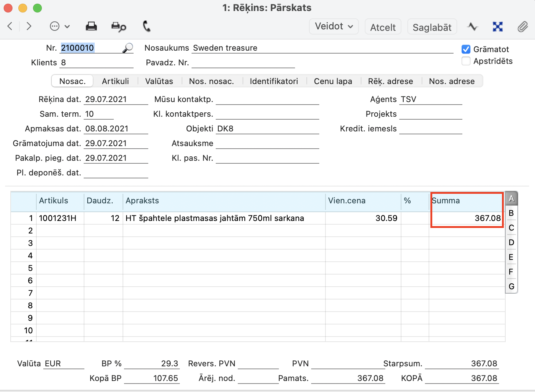
Task: Switch to the Artikuli tab
Action: pyautogui.click(x=115, y=81)
